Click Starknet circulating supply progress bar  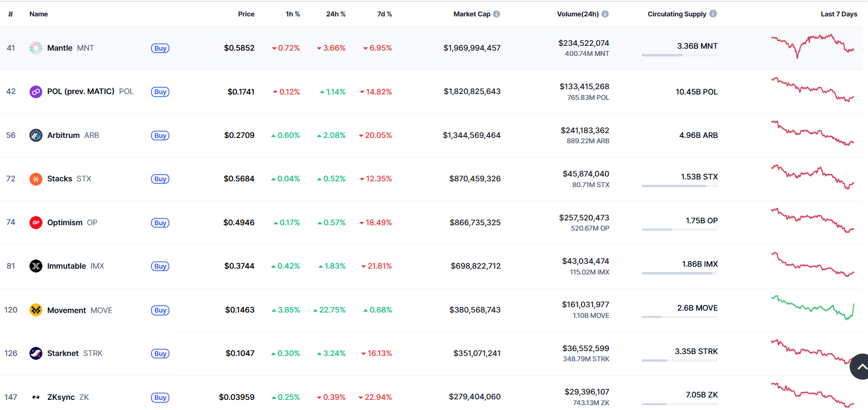click(x=680, y=360)
